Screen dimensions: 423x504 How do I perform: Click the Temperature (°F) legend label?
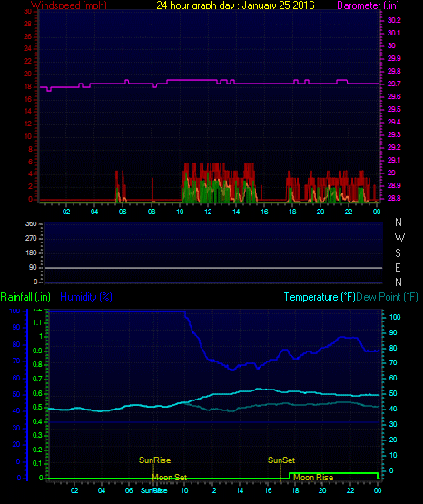tap(320, 297)
